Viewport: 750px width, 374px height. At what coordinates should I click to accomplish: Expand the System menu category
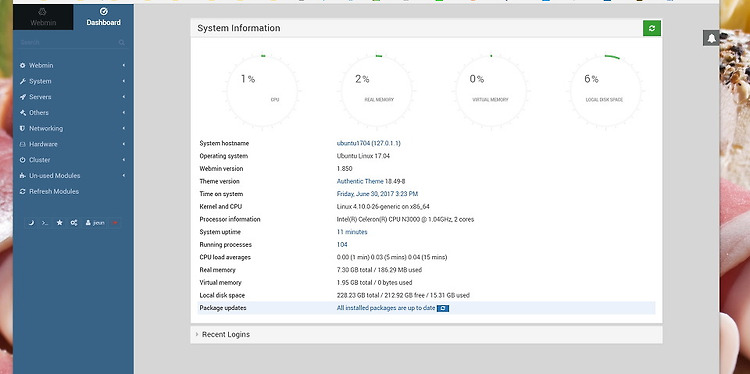[73, 81]
